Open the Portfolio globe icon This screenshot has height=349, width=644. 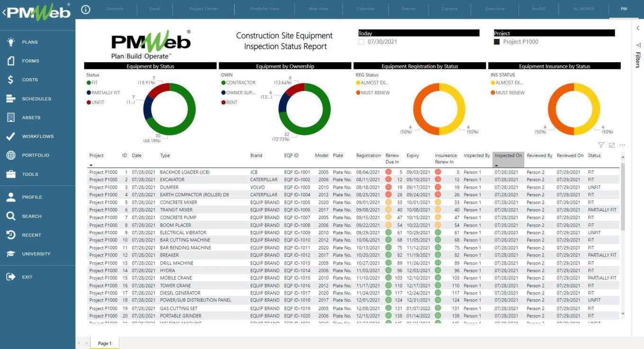11,155
